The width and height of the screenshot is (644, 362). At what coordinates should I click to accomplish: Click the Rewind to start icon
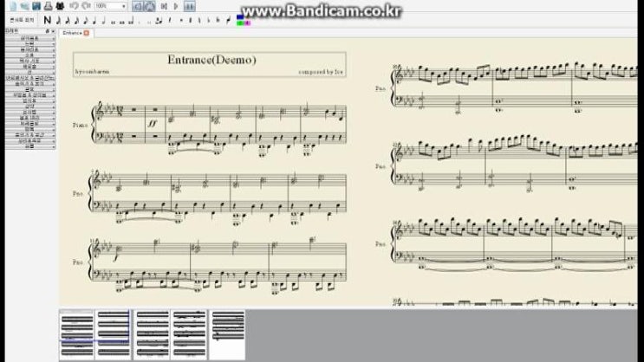pyautogui.click(x=163, y=6)
